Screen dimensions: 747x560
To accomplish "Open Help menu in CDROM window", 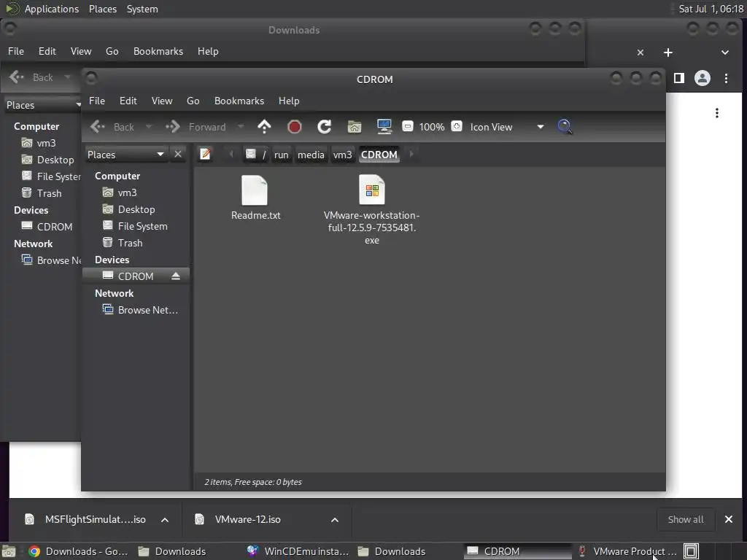I will pyautogui.click(x=289, y=101).
